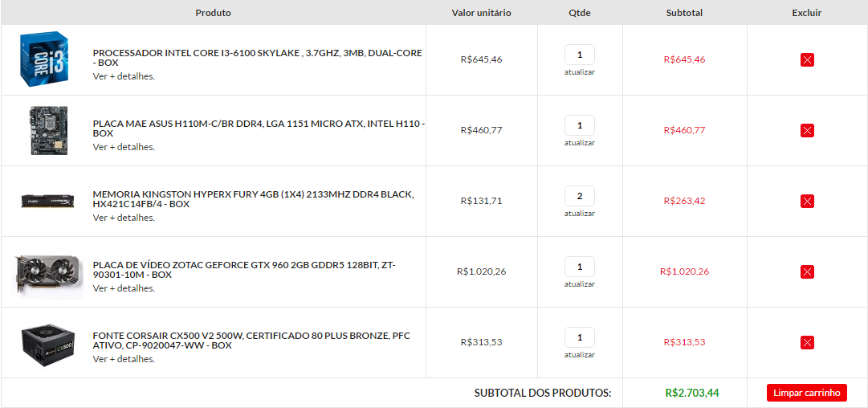Click the Corsair CX500 power supply picture
Screen dimensions: 868x408
coord(47,342)
